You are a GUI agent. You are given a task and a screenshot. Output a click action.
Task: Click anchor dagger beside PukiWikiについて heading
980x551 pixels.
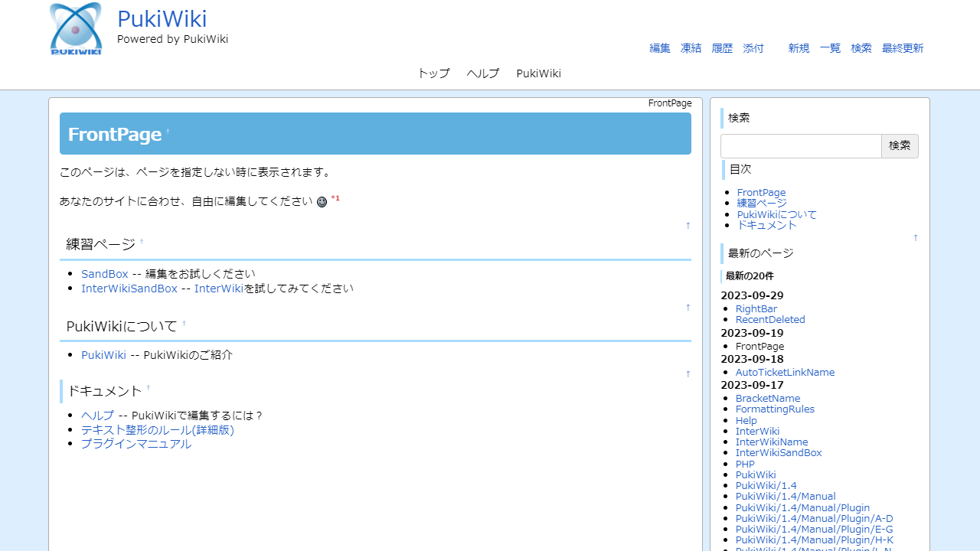click(x=185, y=324)
